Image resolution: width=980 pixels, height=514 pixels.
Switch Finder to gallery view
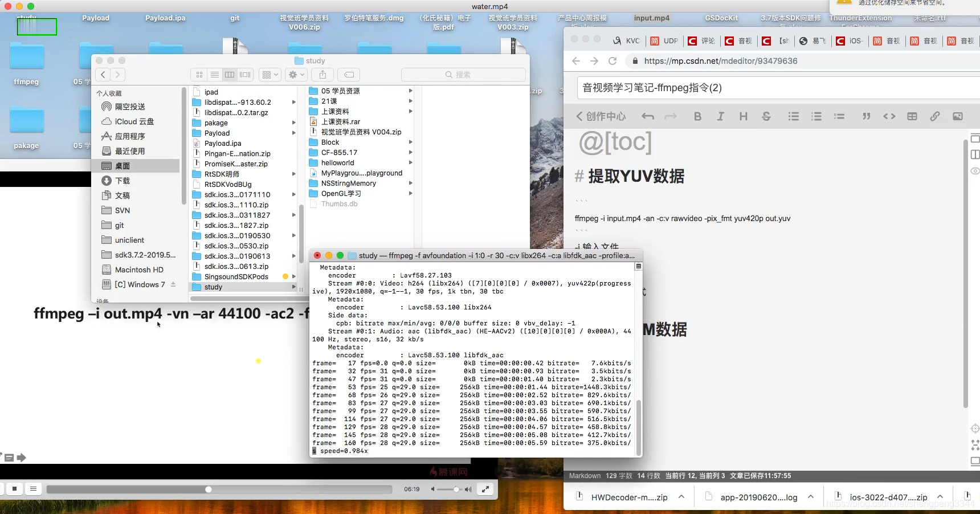(x=245, y=75)
